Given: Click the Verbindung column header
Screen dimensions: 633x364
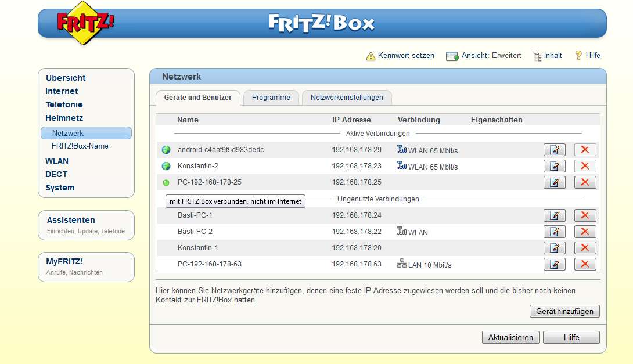Looking at the screenshot, I should tap(419, 120).
